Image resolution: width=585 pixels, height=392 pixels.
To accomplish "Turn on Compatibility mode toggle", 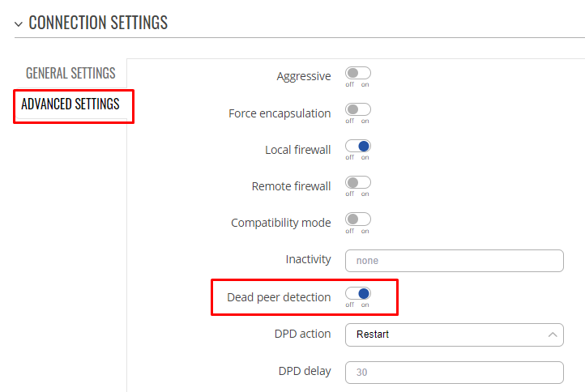I will (358, 219).
